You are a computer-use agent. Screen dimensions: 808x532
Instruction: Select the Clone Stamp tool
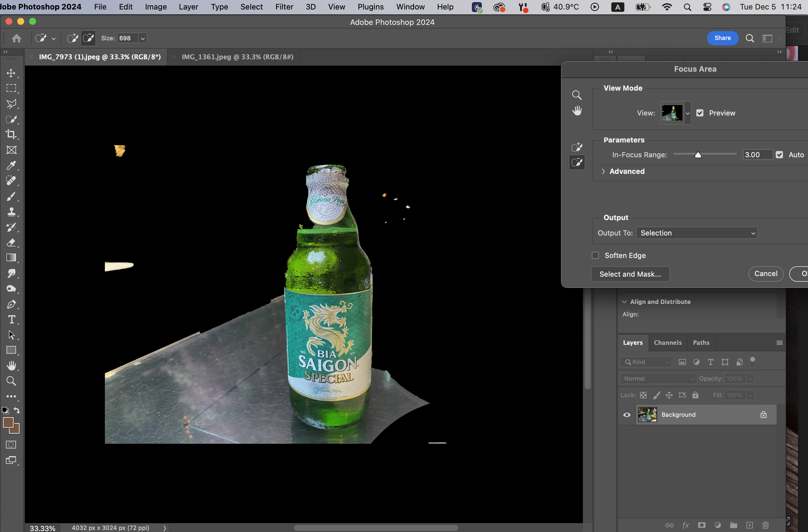11,211
